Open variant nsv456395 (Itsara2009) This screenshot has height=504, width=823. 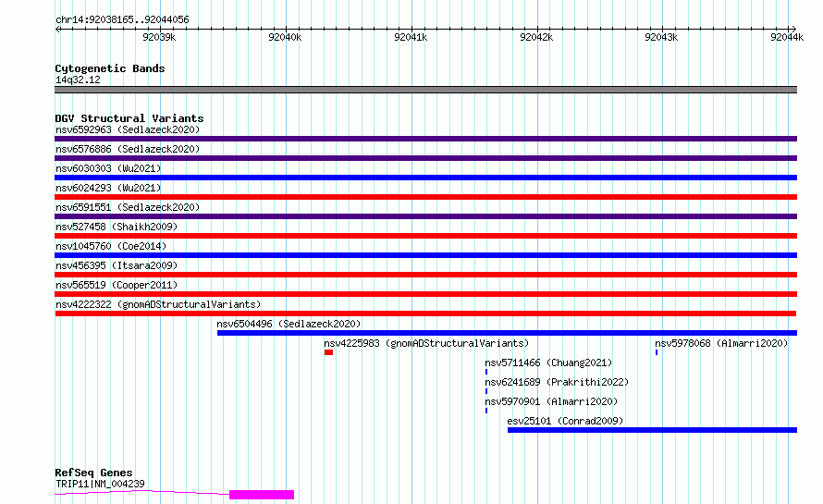point(117,265)
